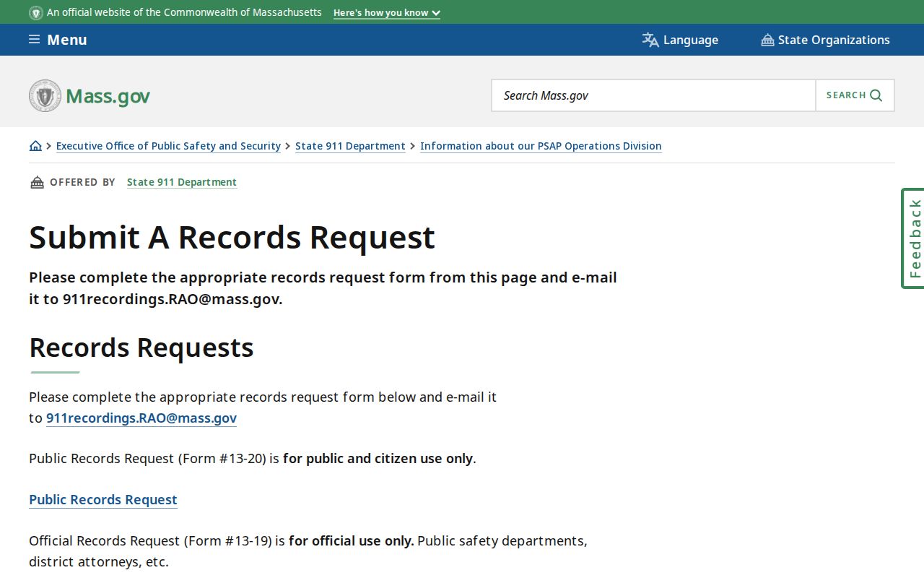Click 'for official use only.' bold text
Image resolution: width=924 pixels, height=578 pixels.
[352, 540]
